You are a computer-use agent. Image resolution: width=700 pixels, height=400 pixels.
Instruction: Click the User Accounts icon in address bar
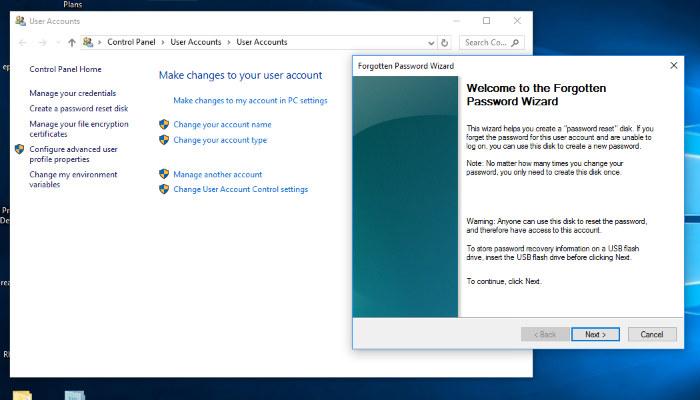point(89,42)
